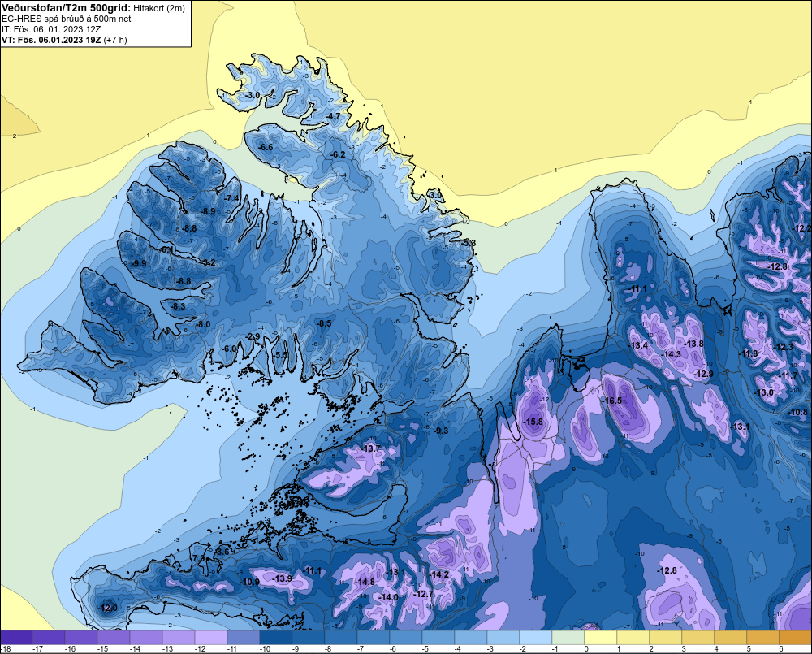Click the -13.8 temperature label
The width and height of the screenshot is (812, 654).
point(693,344)
